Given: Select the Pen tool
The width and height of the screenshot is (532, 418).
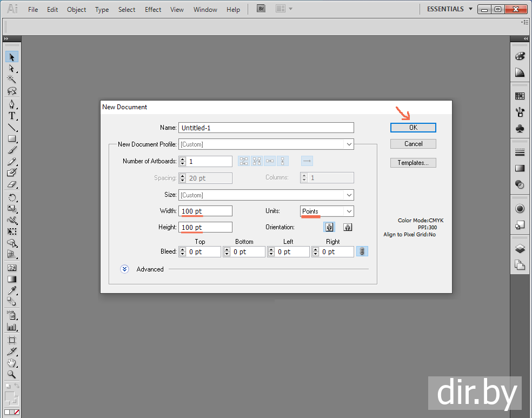Looking at the screenshot, I should tap(11, 104).
